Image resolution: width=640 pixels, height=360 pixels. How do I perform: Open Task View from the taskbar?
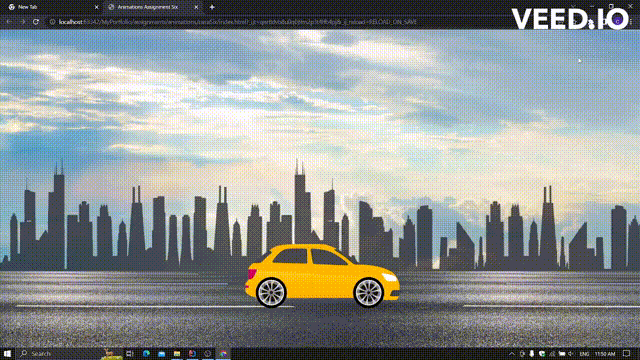point(130,353)
